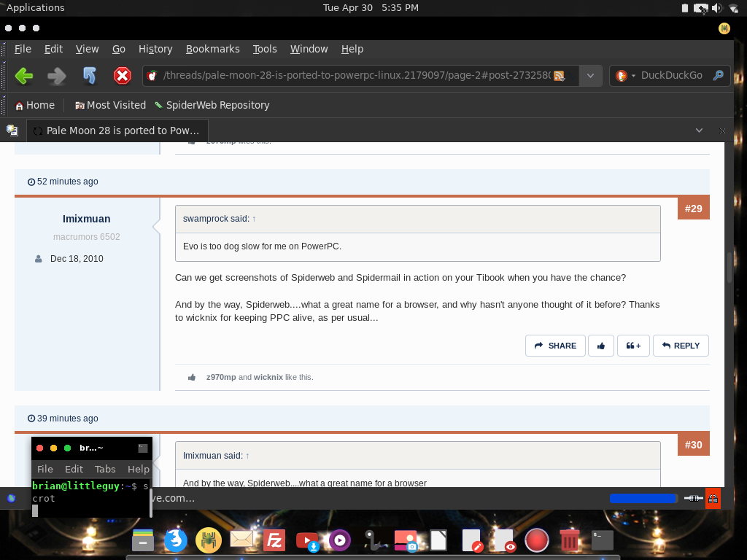Click the security lock icon in status bar
This screenshot has height=560, width=747.
713,499
